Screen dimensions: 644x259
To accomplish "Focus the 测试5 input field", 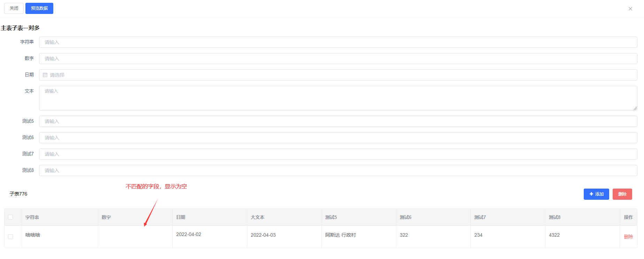I will [338, 121].
